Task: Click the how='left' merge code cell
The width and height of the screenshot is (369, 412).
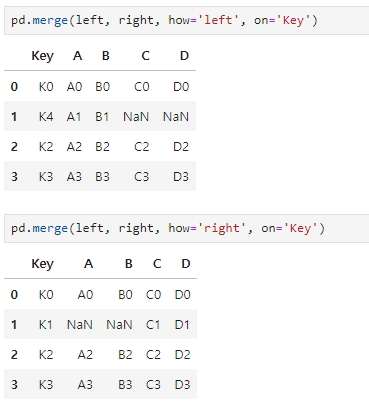Action: pyautogui.click(x=186, y=20)
